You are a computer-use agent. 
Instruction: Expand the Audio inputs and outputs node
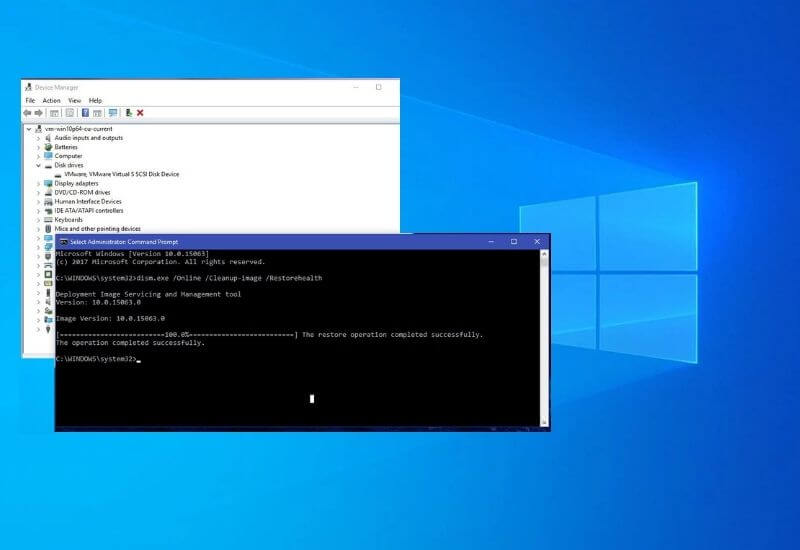pyautogui.click(x=38, y=138)
